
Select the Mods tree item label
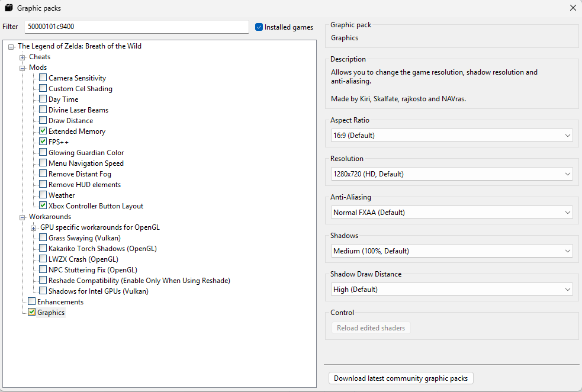(38, 68)
